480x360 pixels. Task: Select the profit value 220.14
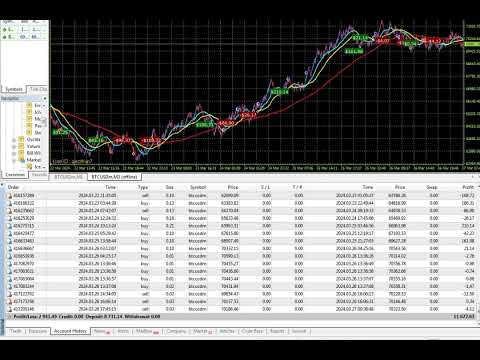468,226
